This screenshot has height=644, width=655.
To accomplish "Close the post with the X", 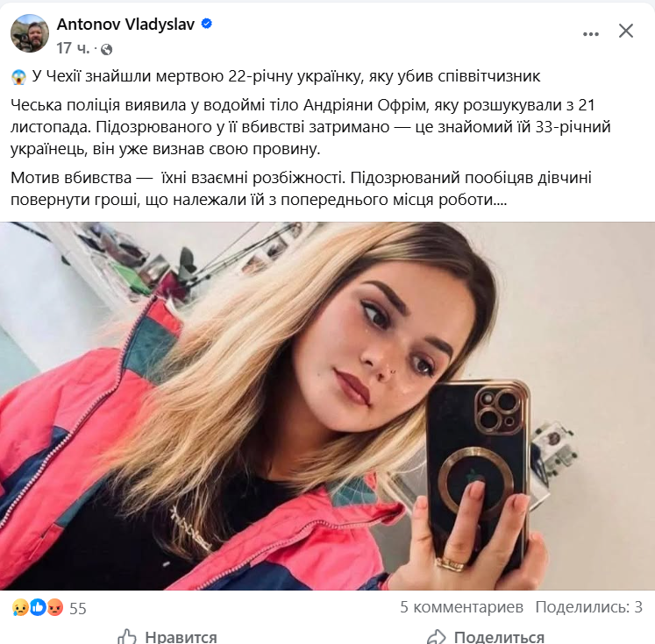I will point(626,31).
